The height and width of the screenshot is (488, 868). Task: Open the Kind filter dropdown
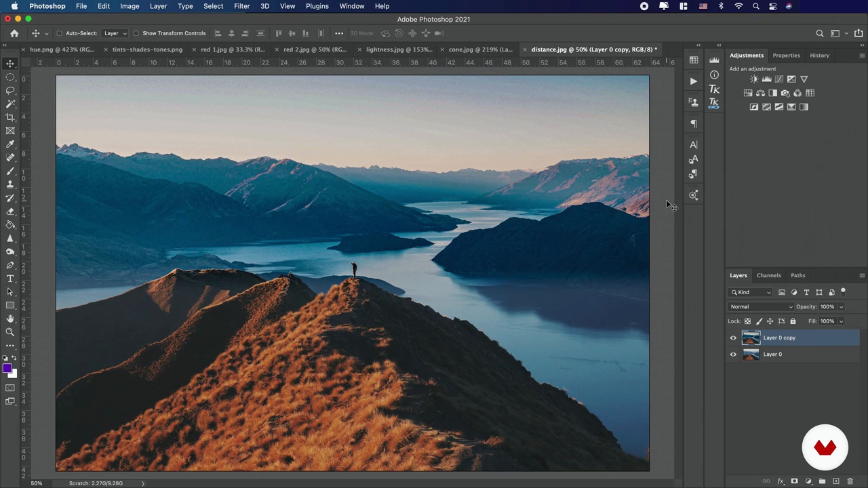point(750,292)
